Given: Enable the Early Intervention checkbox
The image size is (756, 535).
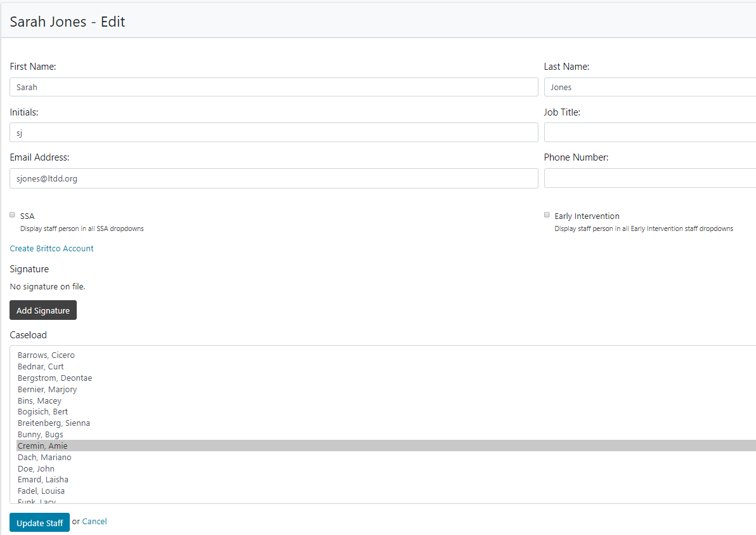Looking at the screenshot, I should tap(547, 215).
